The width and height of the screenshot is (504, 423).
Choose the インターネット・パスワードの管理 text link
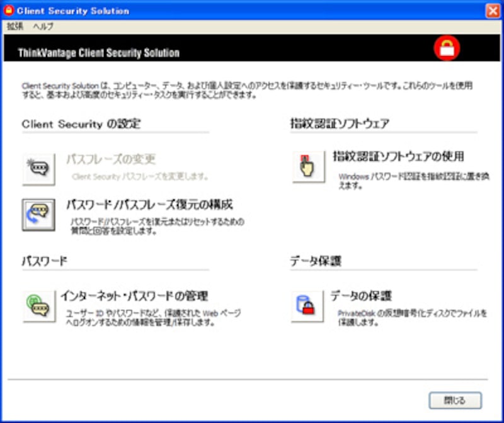coord(135,296)
